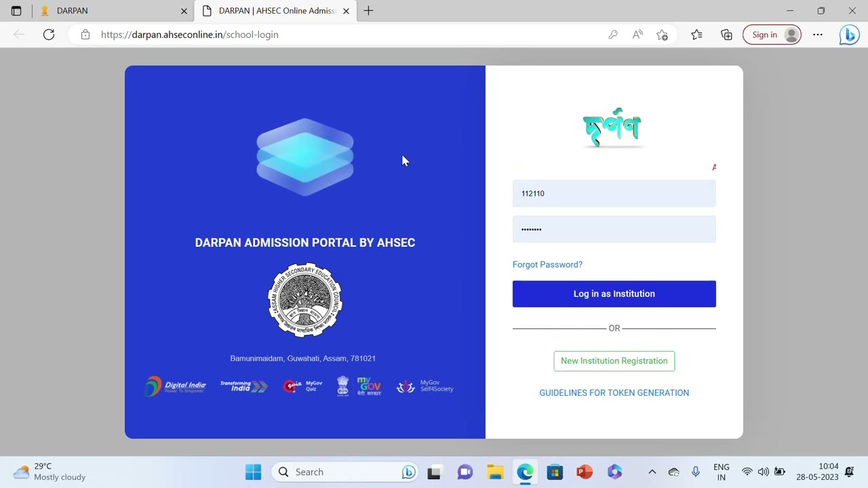The height and width of the screenshot is (488, 868).
Task: Click the MyGov Quiz logo
Action: point(303,386)
